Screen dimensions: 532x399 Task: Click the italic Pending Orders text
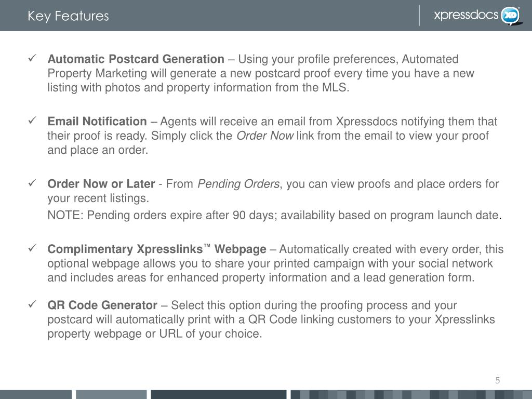[x=238, y=184]
